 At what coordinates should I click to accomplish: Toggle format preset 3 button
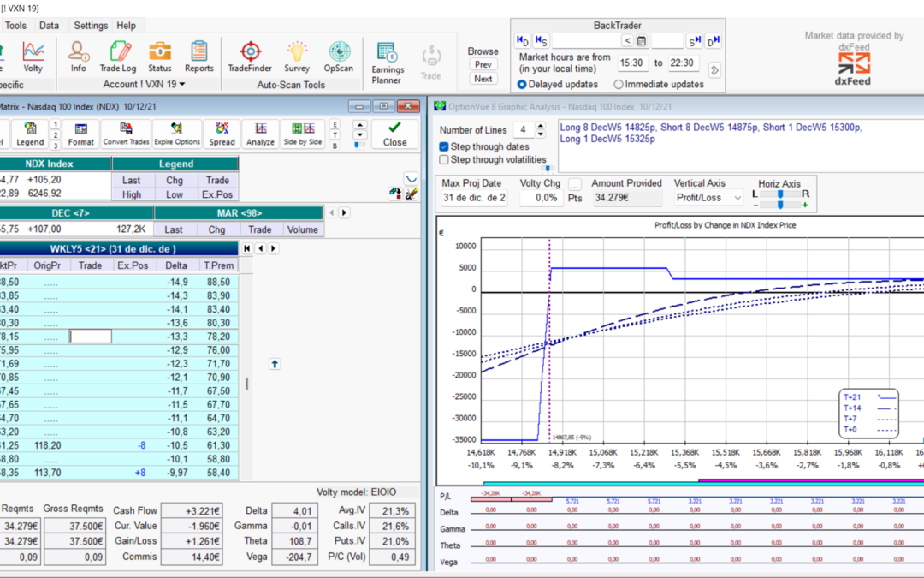[56, 145]
